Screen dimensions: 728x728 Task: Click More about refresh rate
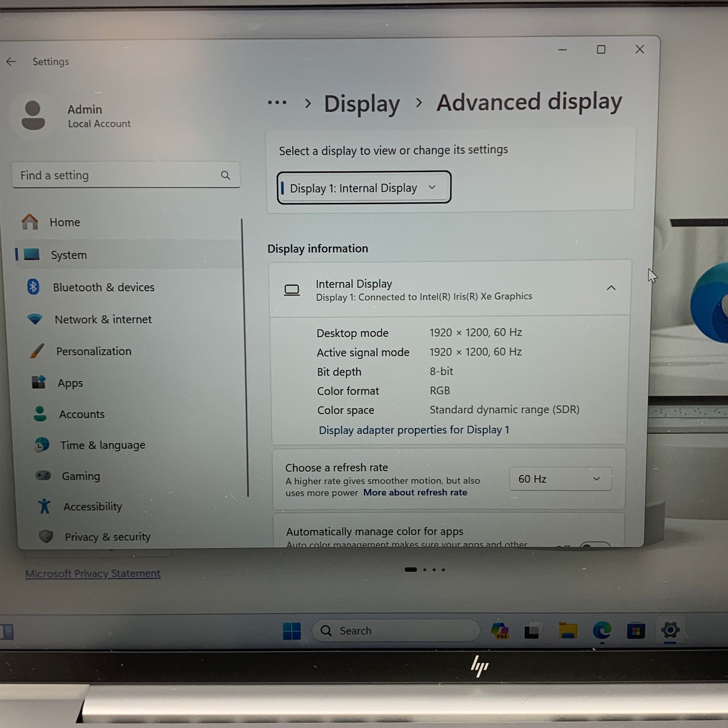pos(415,492)
